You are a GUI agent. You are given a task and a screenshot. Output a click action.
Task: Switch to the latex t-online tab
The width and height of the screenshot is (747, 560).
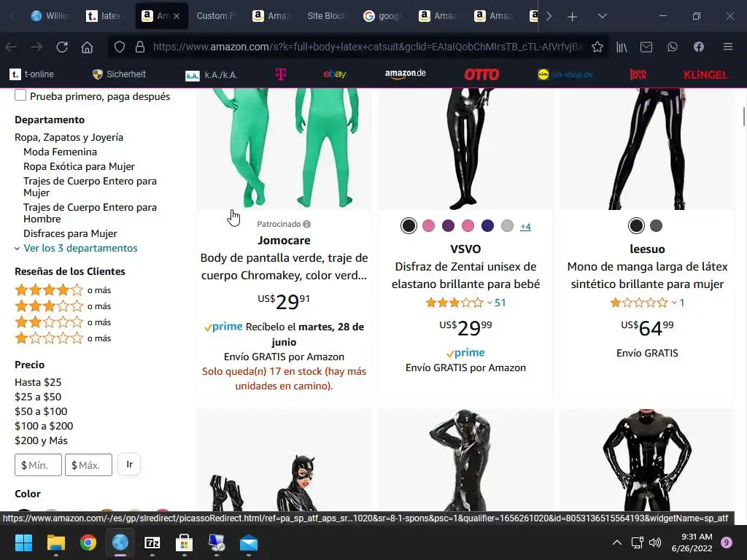104,16
